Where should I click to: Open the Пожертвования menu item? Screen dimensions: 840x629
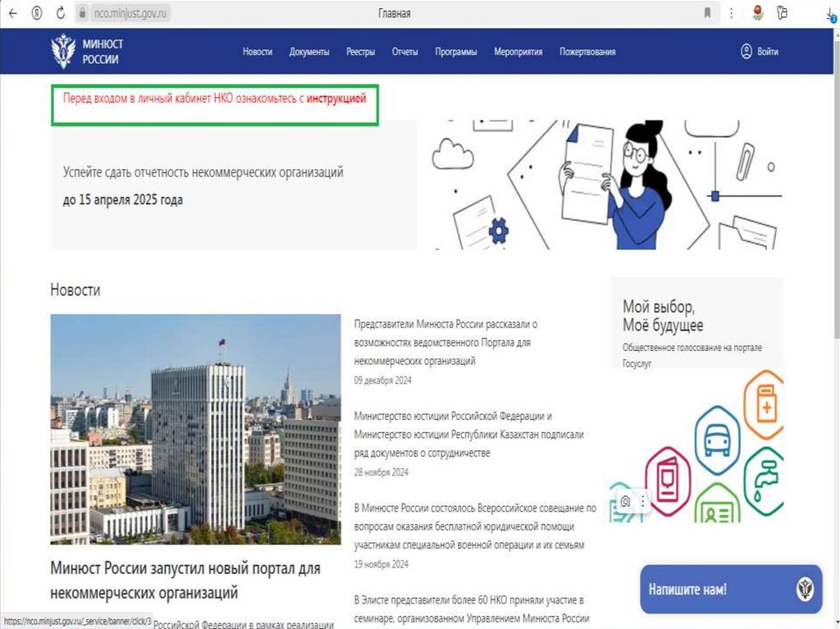click(x=587, y=52)
